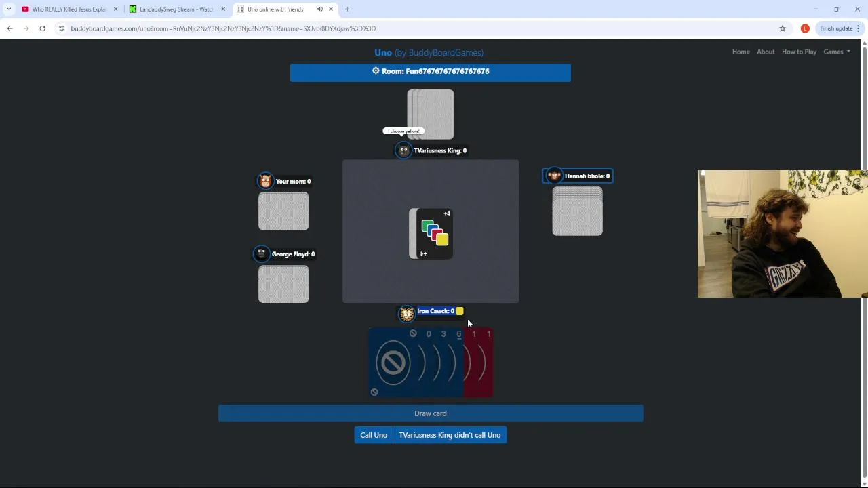The width and height of the screenshot is (868, 488).
Task: Play the blue Skip card
Action: click(x=392, y=363)
